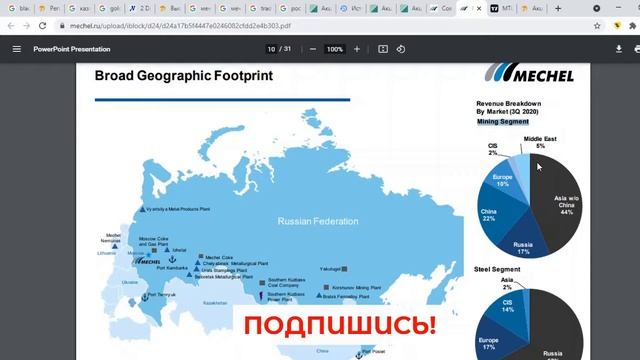Click 'PowerPoint Presentation' document title

(x=72, y=49)
